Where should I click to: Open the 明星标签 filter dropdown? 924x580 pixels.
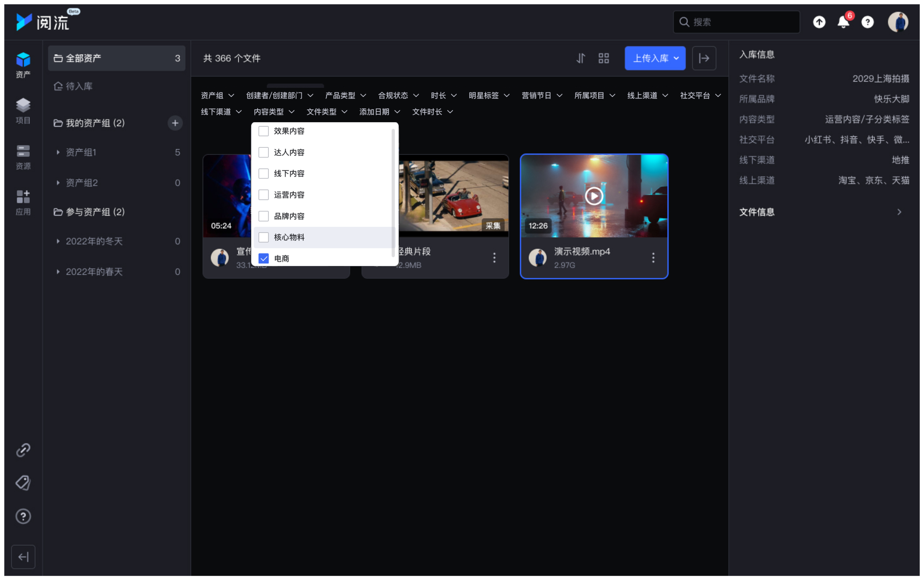click(x=489, y=95)
